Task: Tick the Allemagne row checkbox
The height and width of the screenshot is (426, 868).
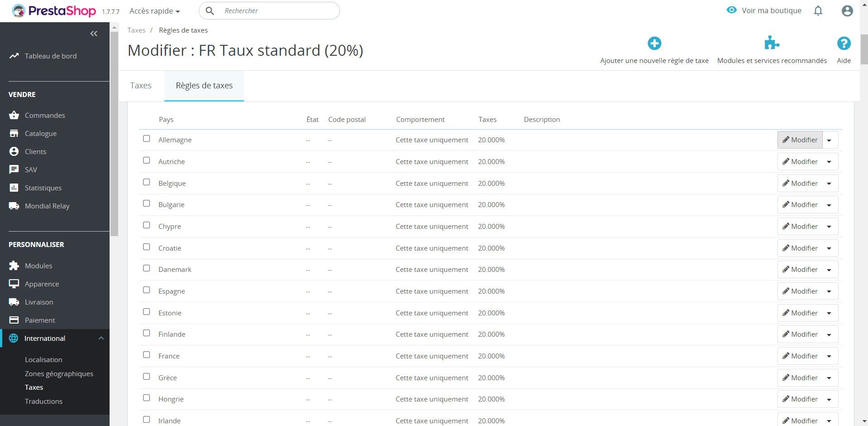Action: pos(146,139)
